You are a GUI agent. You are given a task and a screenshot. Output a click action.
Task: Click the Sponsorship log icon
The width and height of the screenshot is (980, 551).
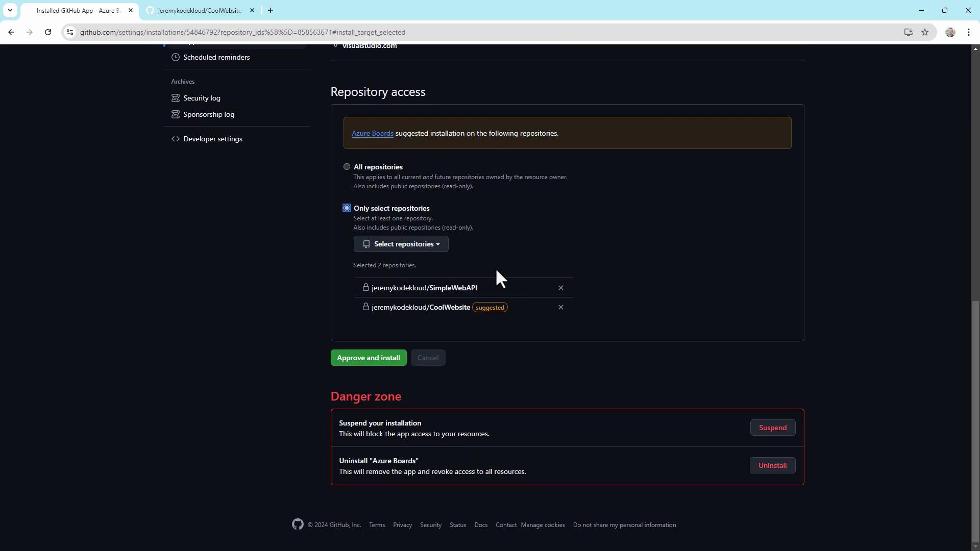tap(176, 114)
